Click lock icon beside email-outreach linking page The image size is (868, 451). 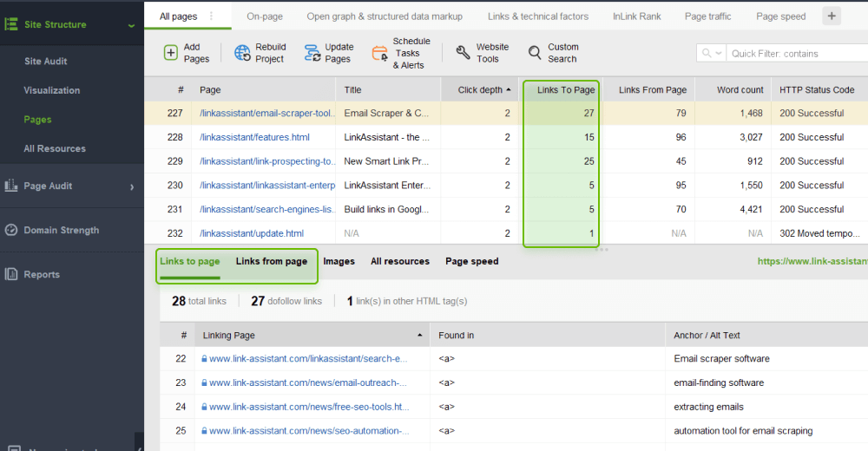(x=204, y=382)
